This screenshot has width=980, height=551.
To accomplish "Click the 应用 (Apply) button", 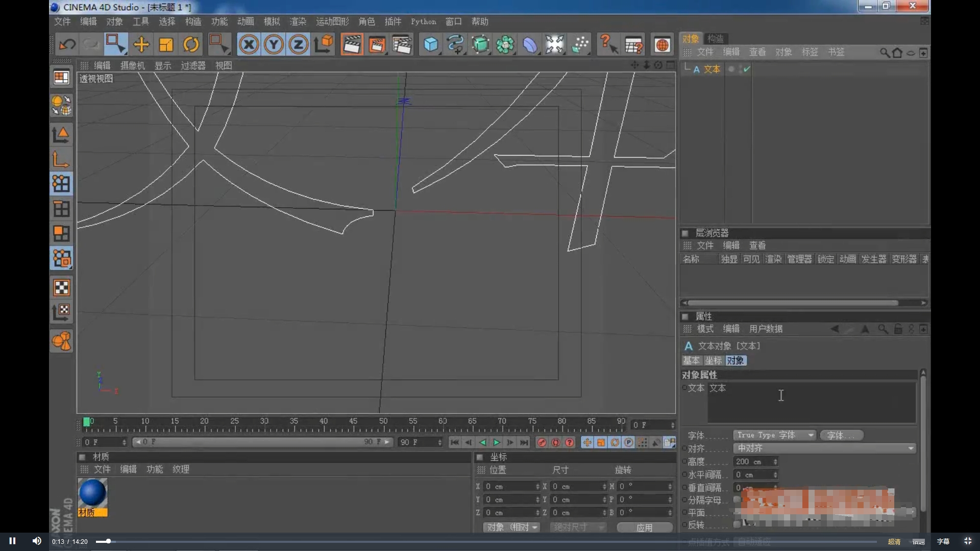I will coord(644,527).
